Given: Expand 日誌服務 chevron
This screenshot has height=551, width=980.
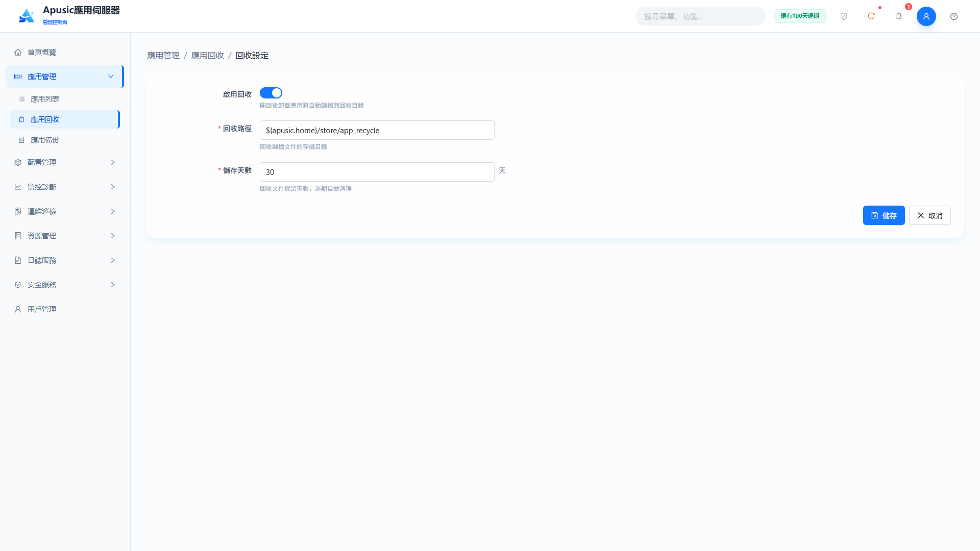Looking at the screenshot, I should (x=113, y=260).
